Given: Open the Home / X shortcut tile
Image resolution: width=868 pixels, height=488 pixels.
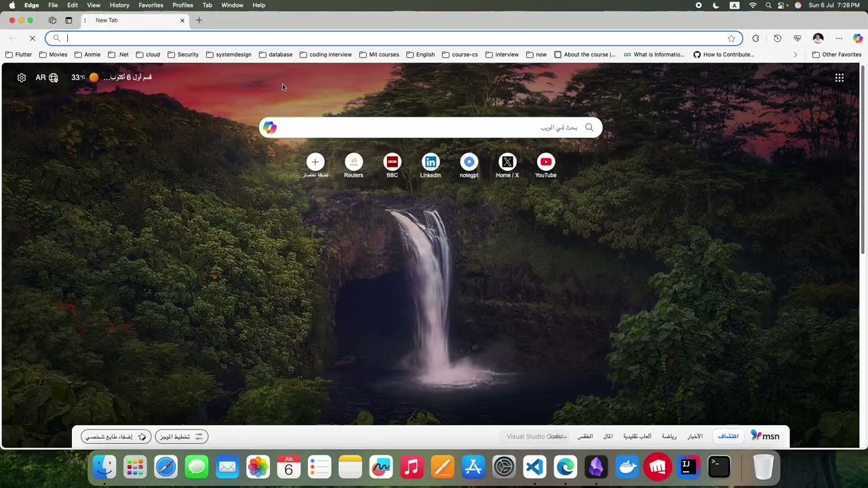Looking at the screenshot, I should [x=507, y=166].
